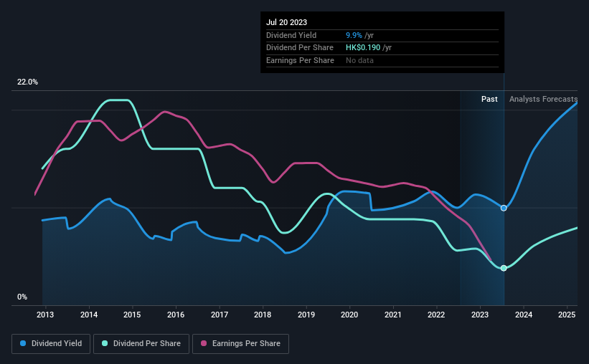Click the teal Dividend Per Share legend dot
Screen dimensions: 589x364
(x=105, y=343)
